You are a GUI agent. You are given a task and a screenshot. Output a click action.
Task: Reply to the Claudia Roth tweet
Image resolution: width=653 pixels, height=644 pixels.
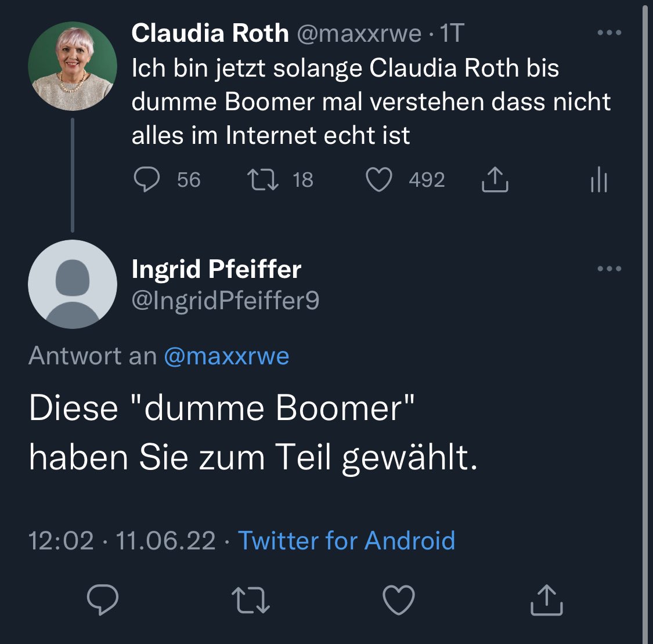coord(147,180)
